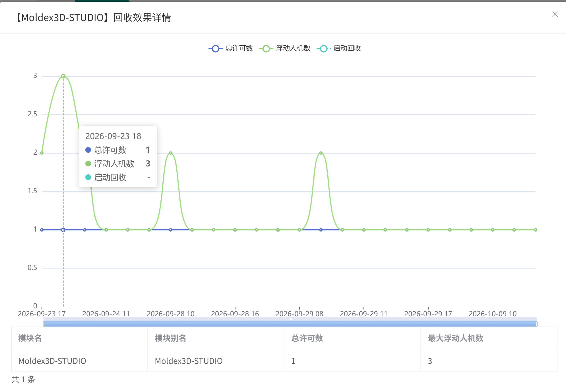
Task: Click the x-axis label 2026-09-24 11
Action: 106,314
